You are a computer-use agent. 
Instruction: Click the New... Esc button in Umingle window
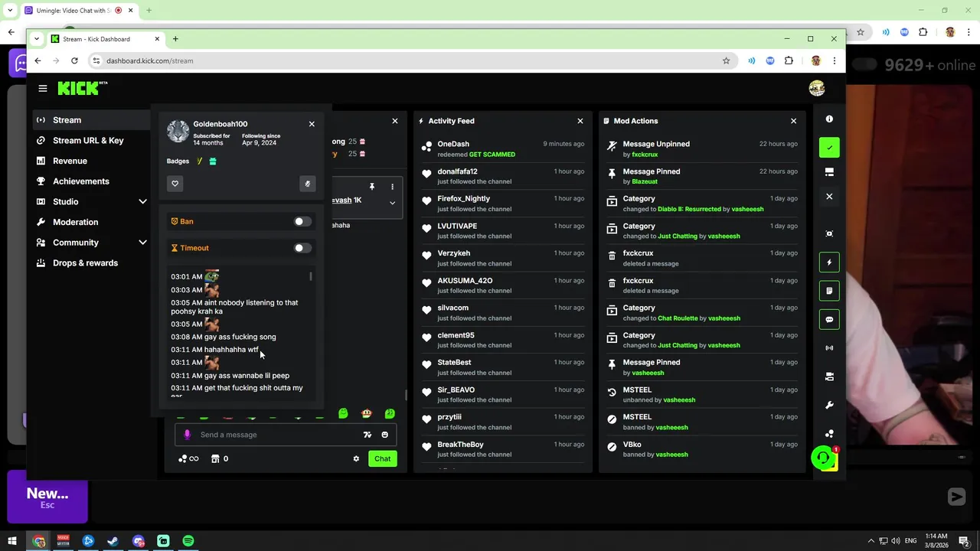pyautogui.click(x=47, y=497)
